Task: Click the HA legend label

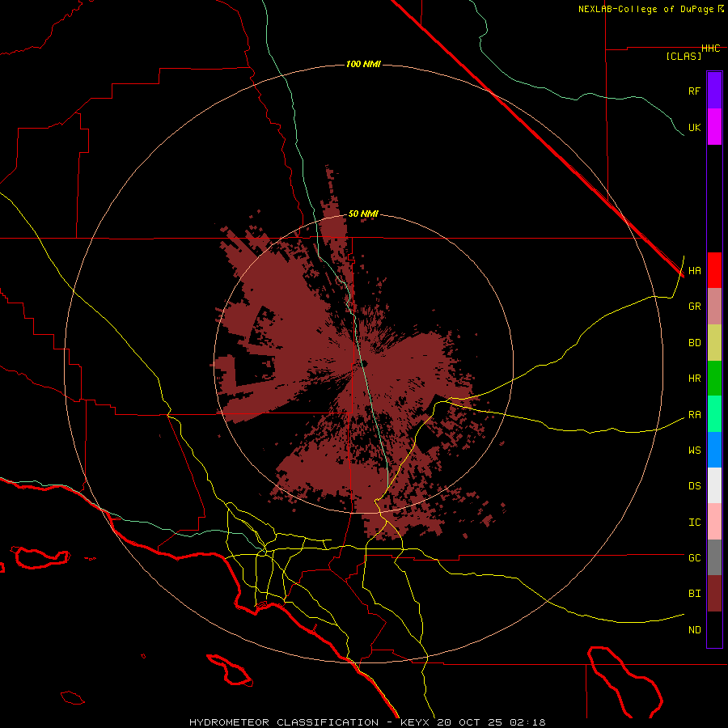Action: point(694,271)
